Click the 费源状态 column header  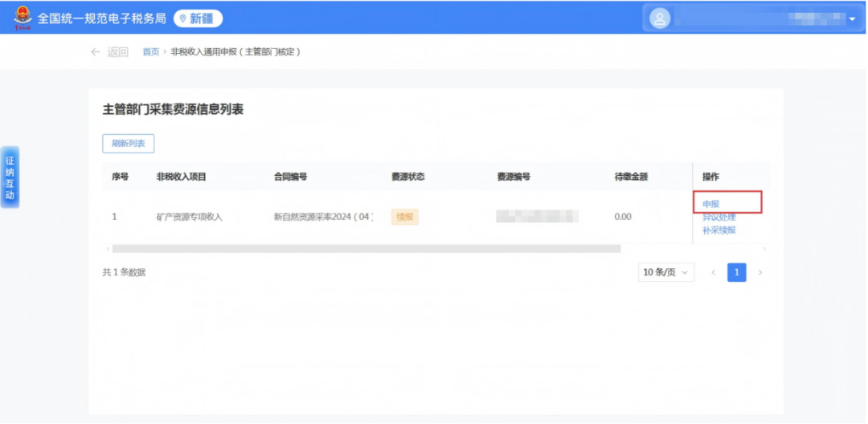[408, 177]
